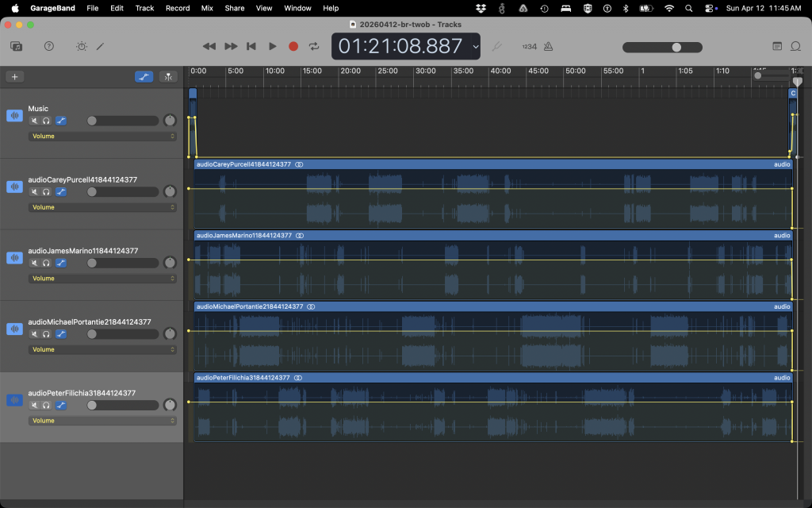Open the Track menu
This screenshot has height=508, width=812.
(144, 8)
